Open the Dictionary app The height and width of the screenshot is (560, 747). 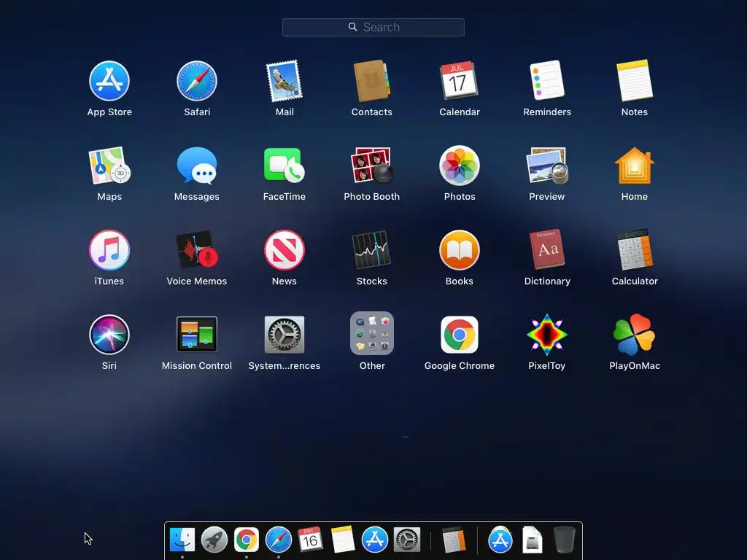pyautogui.click(x=547, y=249)
